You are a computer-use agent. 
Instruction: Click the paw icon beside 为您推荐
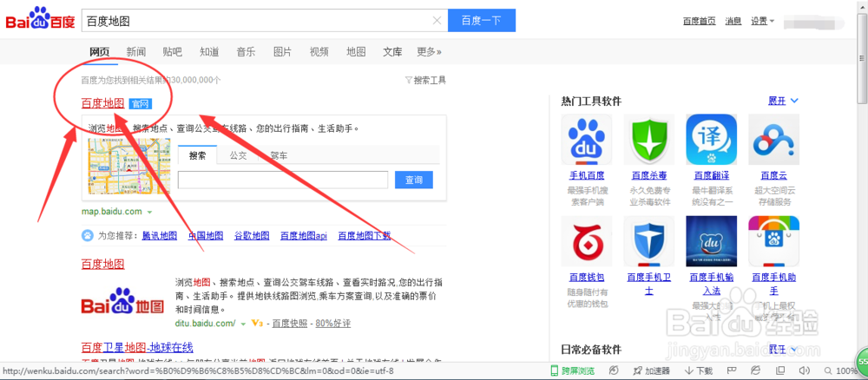[x=88, y=236]
